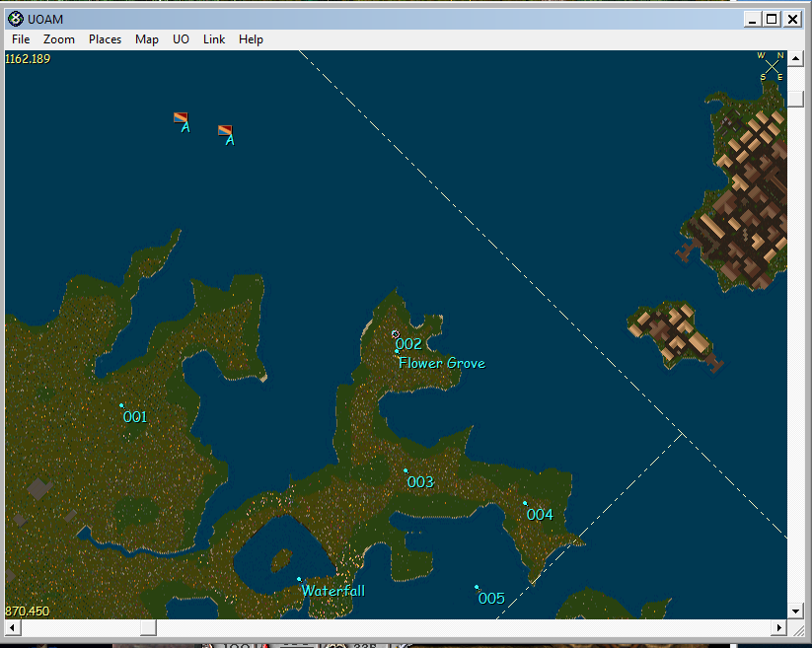Open the File menu
This screenshot has width=812, height=648.
click(x=21, y=39)
